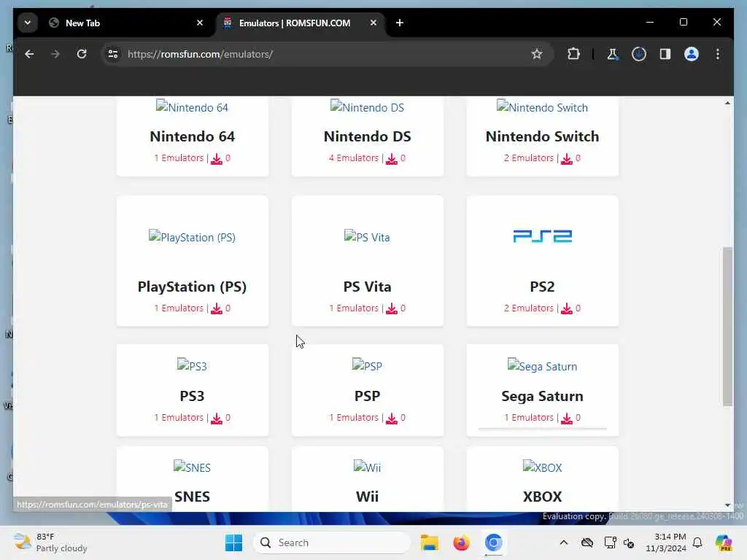Image resolution: width=747 pixels, height=560 pixels.
Task: Click '2 Emulators' text under PS2
Action: pos(529,308)
